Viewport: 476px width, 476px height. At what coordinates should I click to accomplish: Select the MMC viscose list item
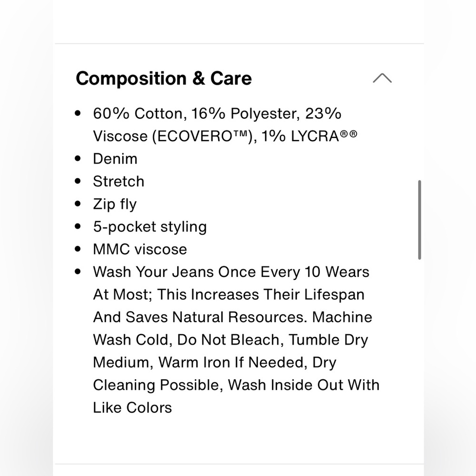[x=140, y=249]
